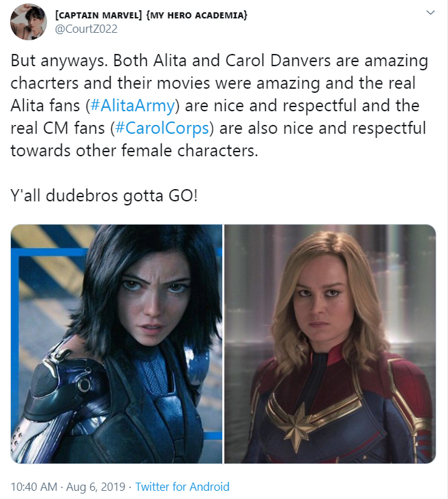View the right attached image with blonde-haired character
Image resolution: width=448 pixels, height=499 pixels.
pyautogui.click(x=330, y=343)
